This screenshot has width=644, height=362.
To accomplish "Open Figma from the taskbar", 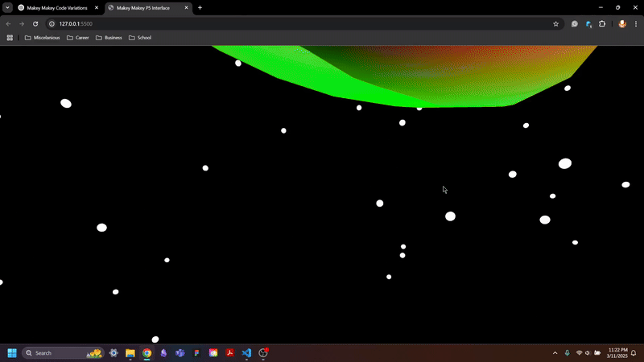I will click(x=196, y=353).
